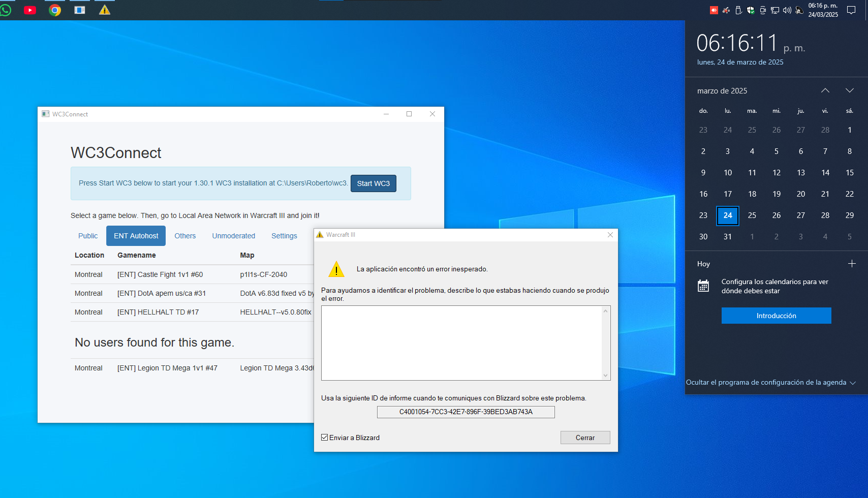This screenshot has height=498, width=868.
Task: Select the report ID field C4001054
Action: (466, 412)
